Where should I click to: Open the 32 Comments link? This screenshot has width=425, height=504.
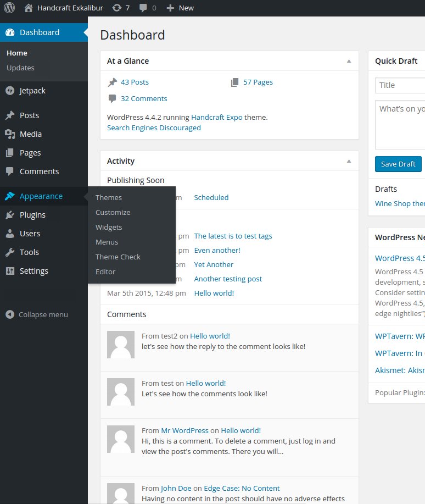coord(144,99)
